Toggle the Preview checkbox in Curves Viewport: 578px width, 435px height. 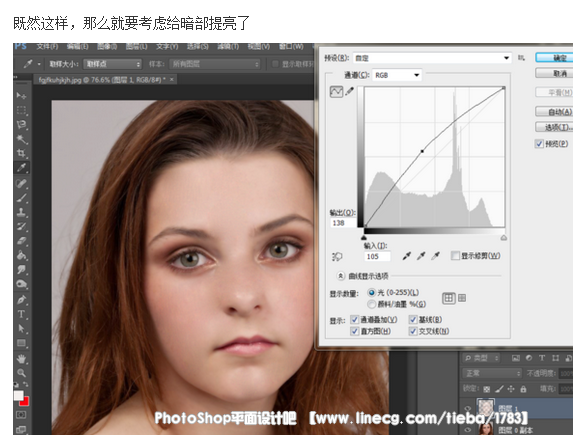click(x=539, y=144)
